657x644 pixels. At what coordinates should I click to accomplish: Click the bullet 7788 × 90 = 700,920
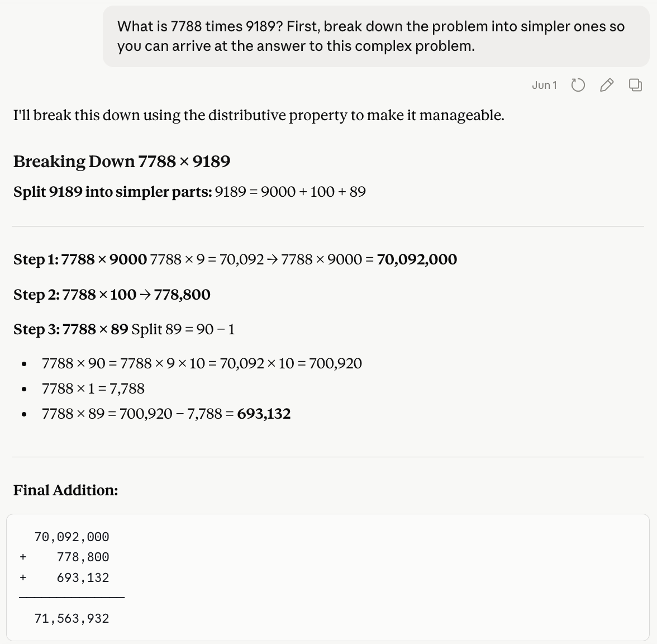point(202,363)
